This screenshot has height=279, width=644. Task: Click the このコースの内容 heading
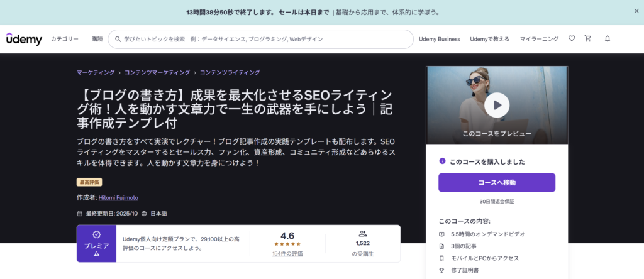[x=465, y=221]
